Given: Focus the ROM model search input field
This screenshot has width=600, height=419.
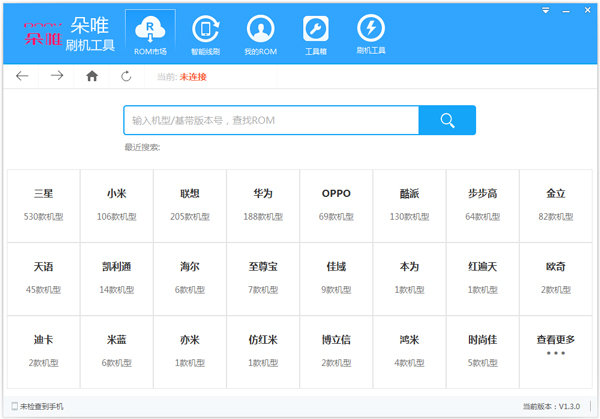Looking at the screenshot, I should [x=270, y=120].
